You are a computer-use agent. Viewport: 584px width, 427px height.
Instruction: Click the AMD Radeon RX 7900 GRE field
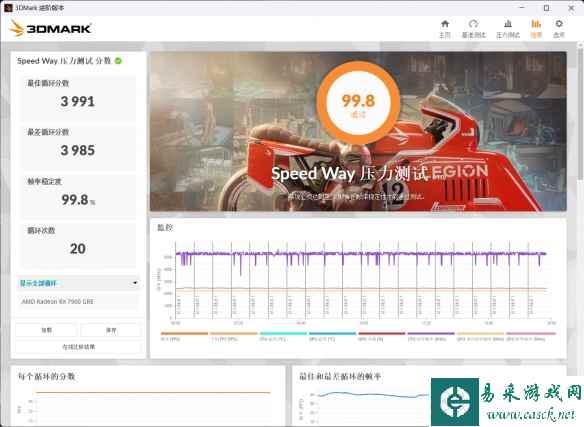coord(78,301)
